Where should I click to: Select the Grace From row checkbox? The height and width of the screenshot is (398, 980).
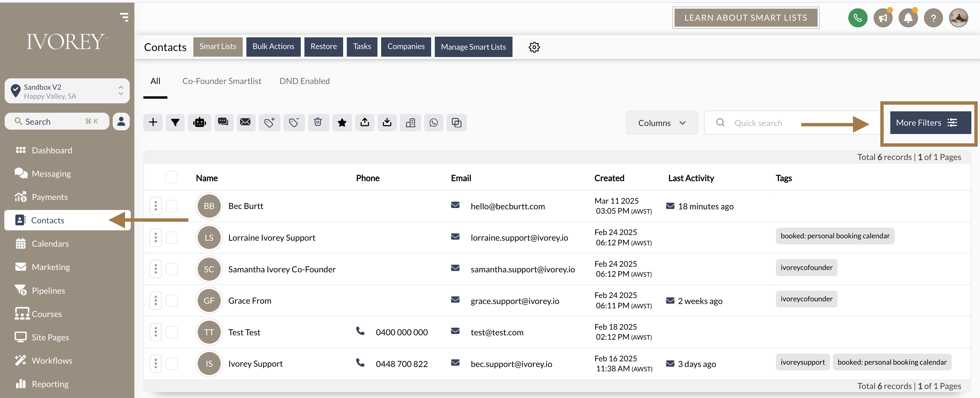[x=172, y=301]
